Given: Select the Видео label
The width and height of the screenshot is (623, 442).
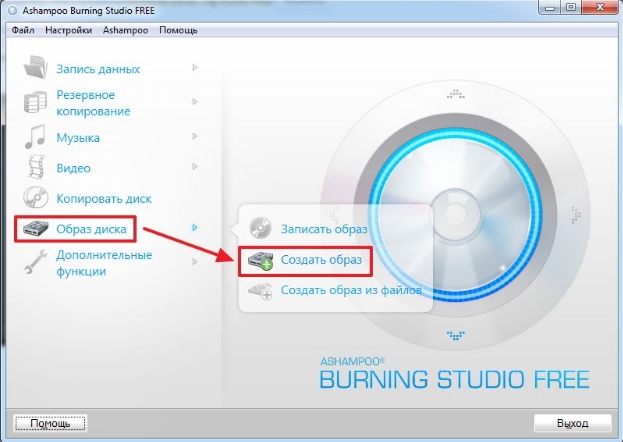Looking at the screenshot, I should point(74,168).
